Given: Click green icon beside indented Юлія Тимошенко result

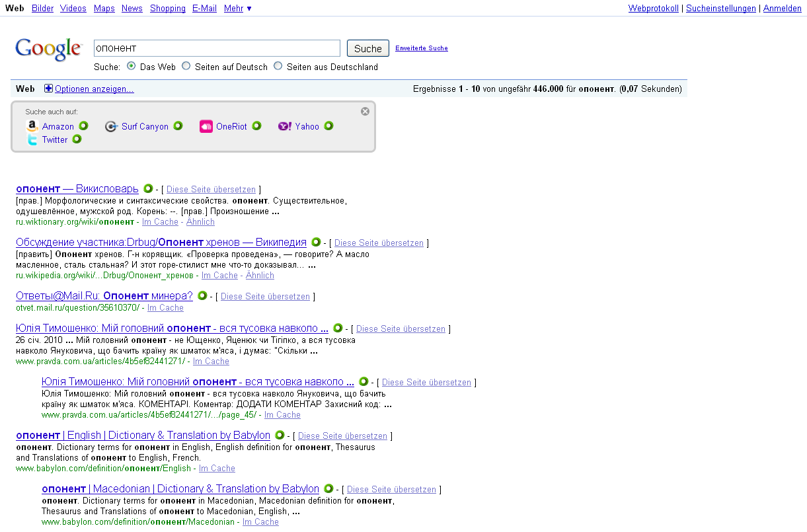Looking at the screenshot, I should (x=364, y=381).
